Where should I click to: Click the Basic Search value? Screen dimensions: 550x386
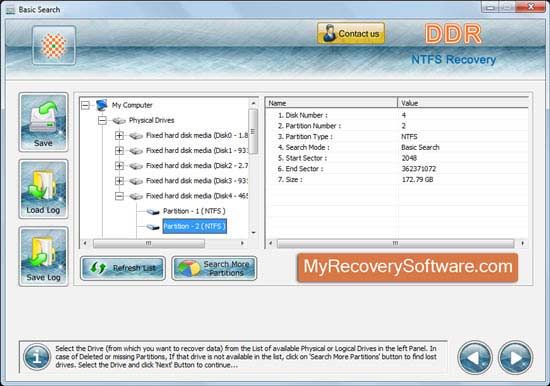pos(420,147)
